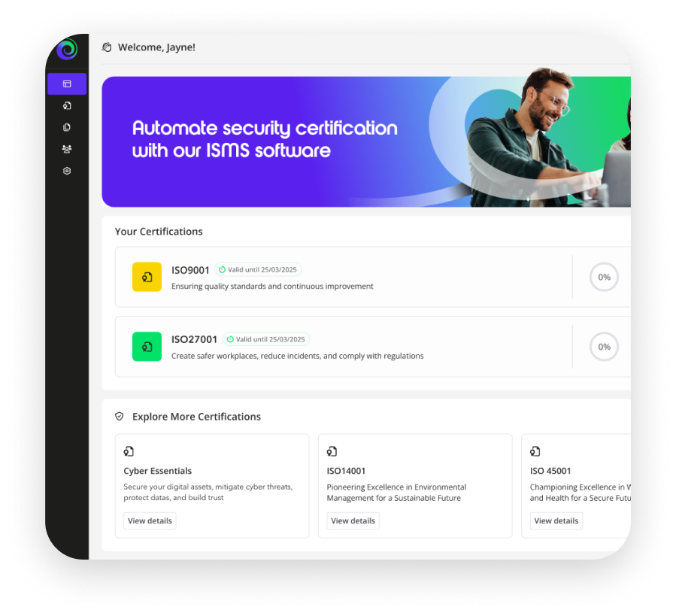Click the ISO9001 valid until badge
676x616 pixels.
coord(258,269)
